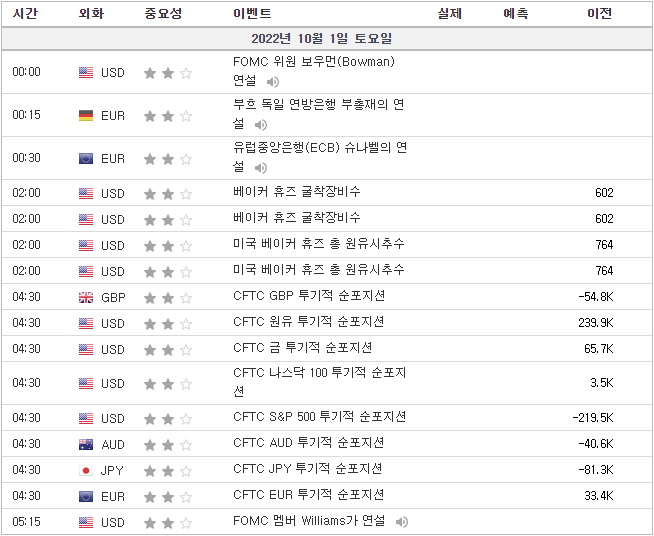Open CFTC 금 투기적 순포지션 event
This screenshot has height=536, width=654.
click(x=302, y=347)
